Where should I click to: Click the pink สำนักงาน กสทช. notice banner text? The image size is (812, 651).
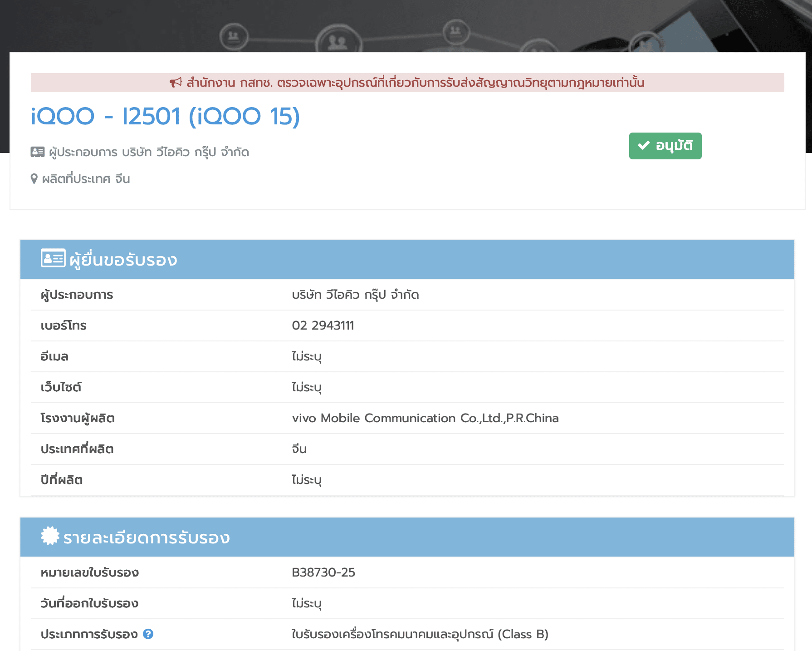pyautogui.click(x=415, y=83)
